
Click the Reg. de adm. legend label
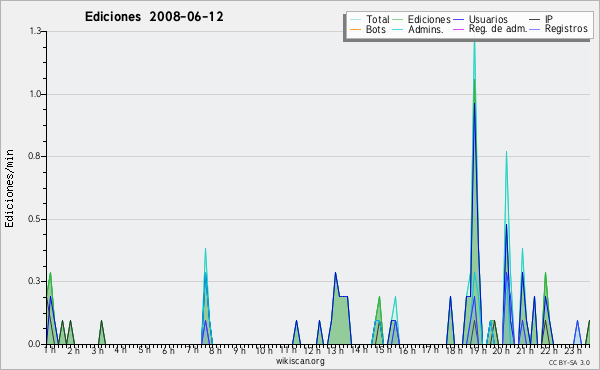498,29
